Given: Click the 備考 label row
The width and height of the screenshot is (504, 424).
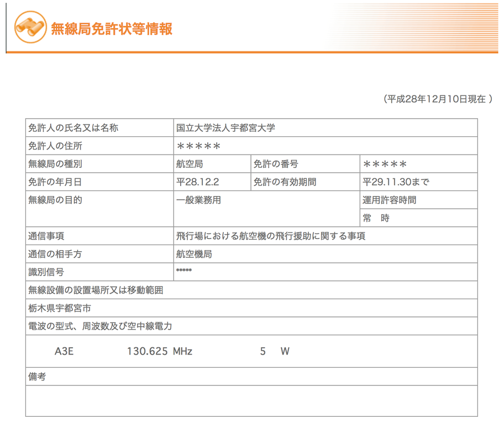Looking at the screenshot, I should [251, 377].
